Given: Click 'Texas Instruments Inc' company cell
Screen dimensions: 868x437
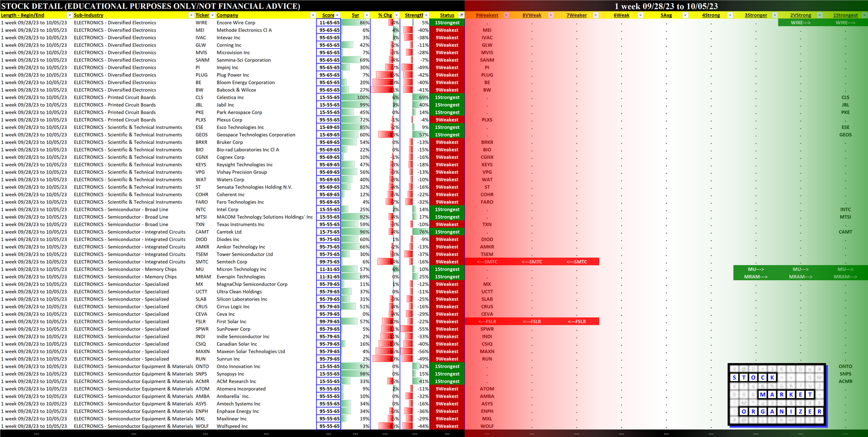Looking at the screenshot, I should coord(240,225).
